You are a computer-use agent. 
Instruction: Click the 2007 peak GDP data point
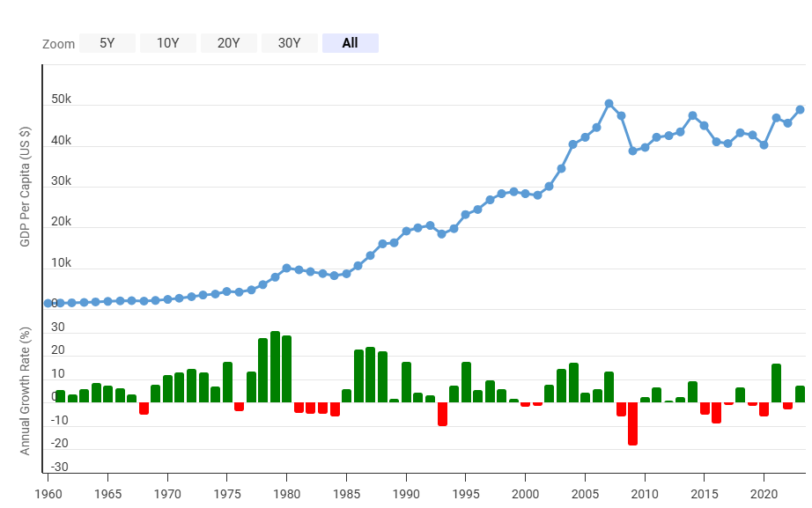point(609,104)
